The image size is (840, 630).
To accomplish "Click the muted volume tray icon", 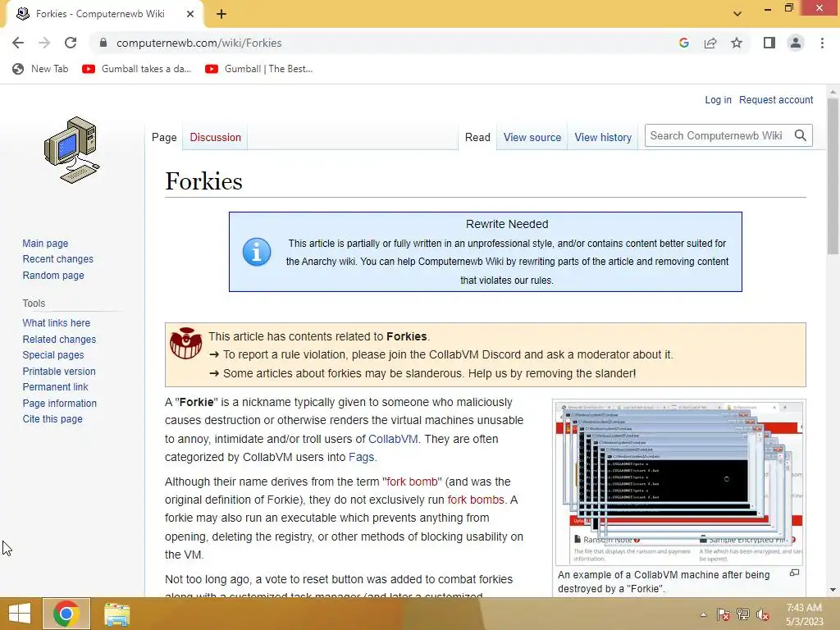I will pos(763,614).
